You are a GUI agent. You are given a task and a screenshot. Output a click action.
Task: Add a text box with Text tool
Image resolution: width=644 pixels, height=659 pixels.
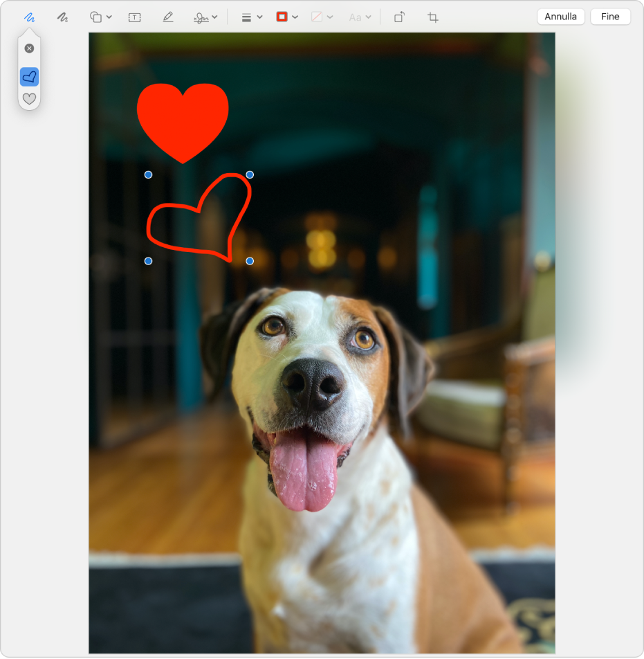pos(135,17)
